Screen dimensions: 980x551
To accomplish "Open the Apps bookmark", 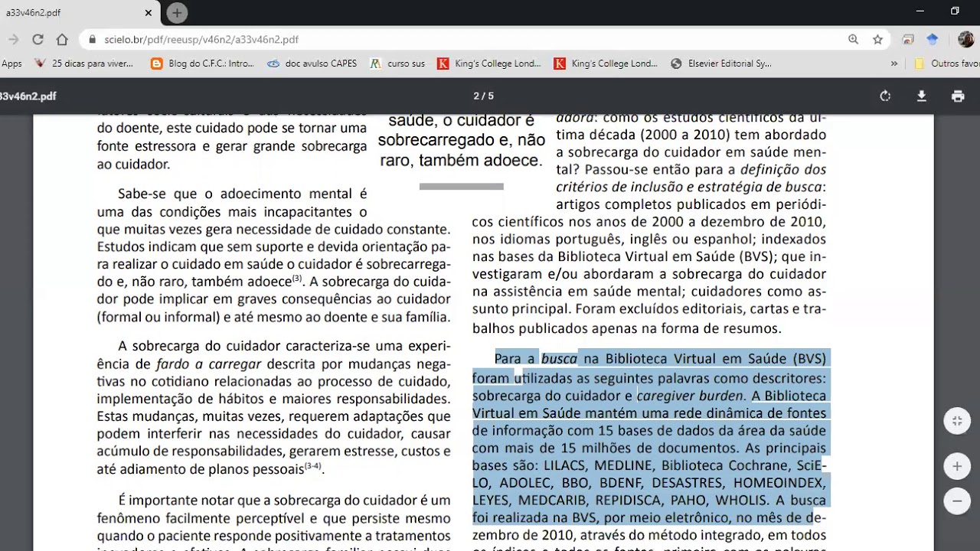I will coord(11,64).
